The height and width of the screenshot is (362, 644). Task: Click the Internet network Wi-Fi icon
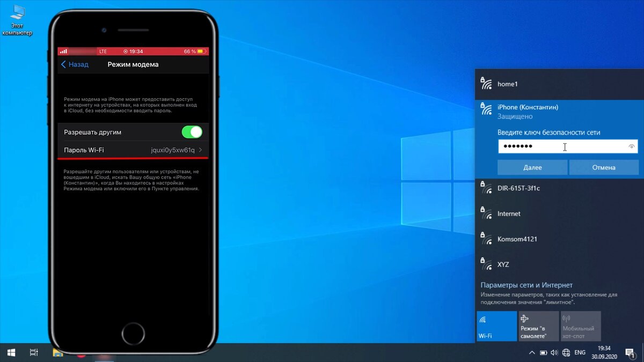pyautogui.click(x=486, y=212)
